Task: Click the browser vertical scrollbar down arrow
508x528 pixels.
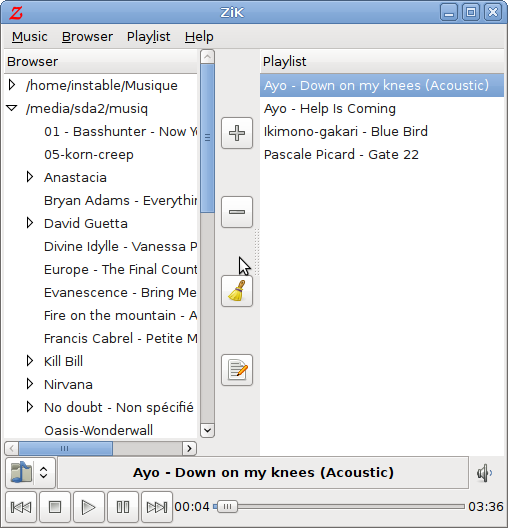Action: (x=207, y=430)
